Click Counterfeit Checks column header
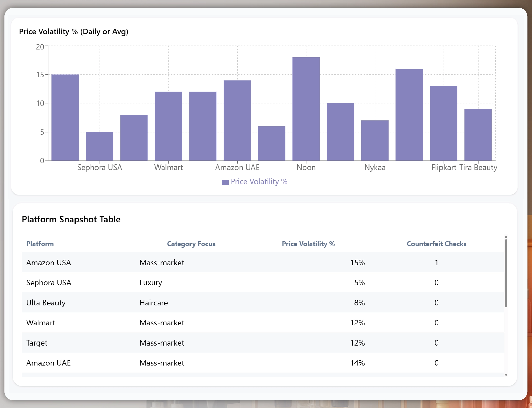 click(436, 244)
